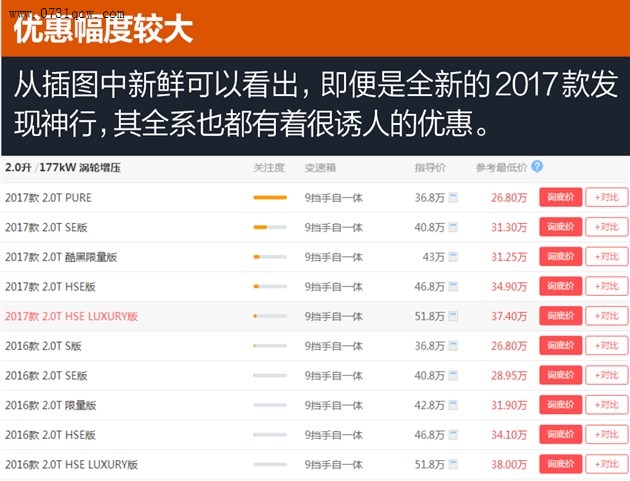Click 询底价 for 2016款 2.0T SE版
Image resolution: width=630 pixels, height=481 pixels.
[560, 375]
